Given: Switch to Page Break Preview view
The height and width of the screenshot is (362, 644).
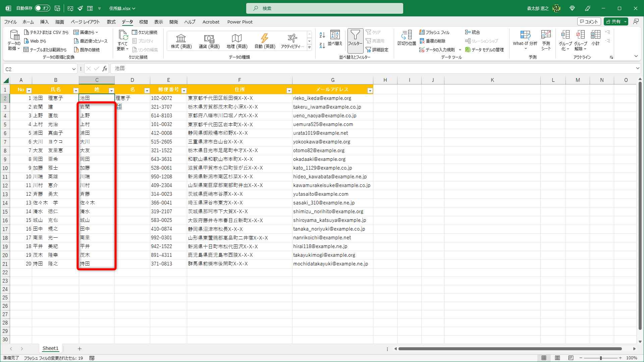Looking at the screenshot, I should tap(571, 358).
